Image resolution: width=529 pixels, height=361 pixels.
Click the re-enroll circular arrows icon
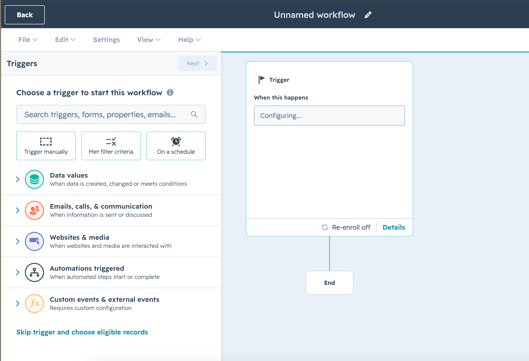[x=325, y=227]
